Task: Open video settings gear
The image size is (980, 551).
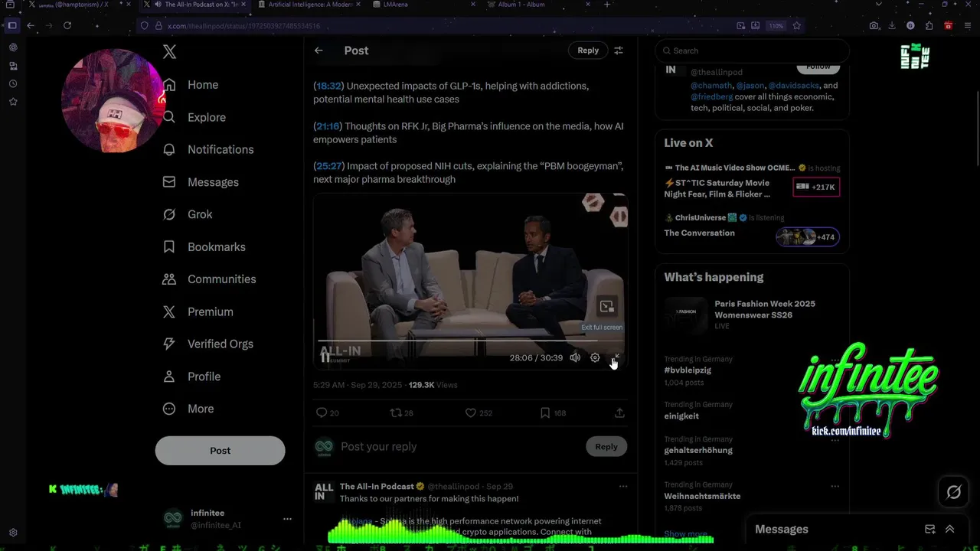Action: pos(595,357)
